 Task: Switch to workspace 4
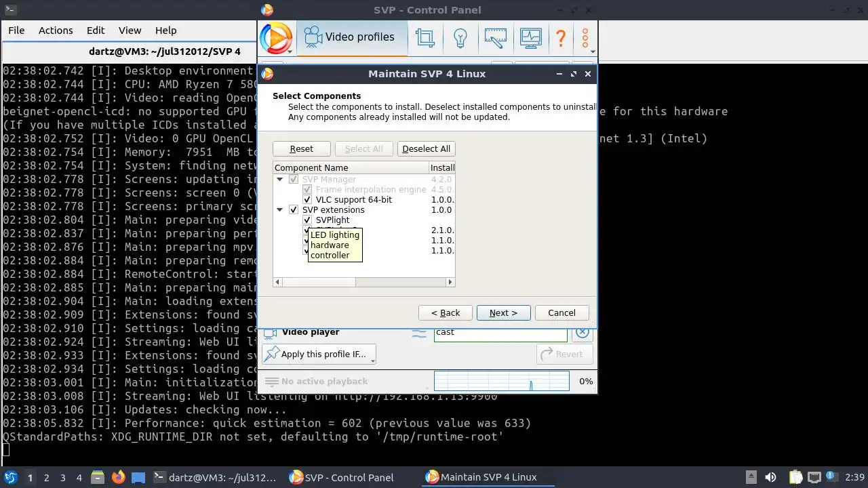coord(79,478)
